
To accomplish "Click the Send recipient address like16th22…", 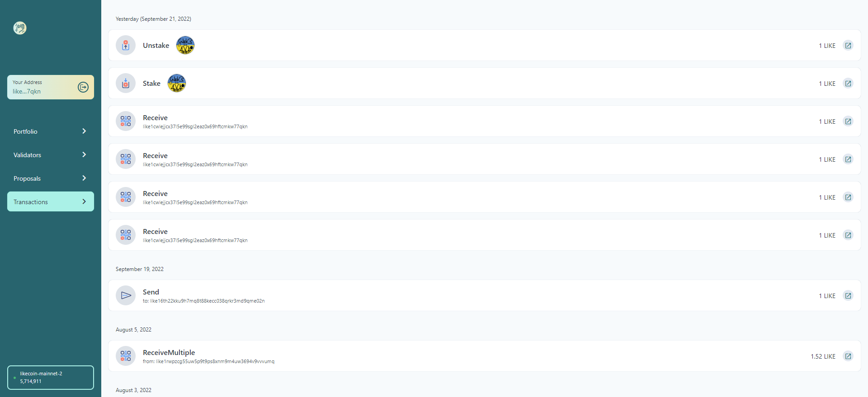I will pos(208,301).
